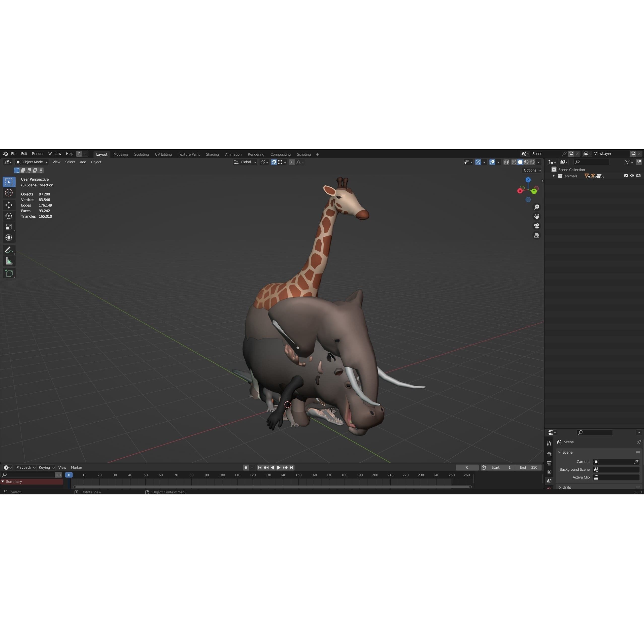Enable rendered viewport shading

coord(533,162)
